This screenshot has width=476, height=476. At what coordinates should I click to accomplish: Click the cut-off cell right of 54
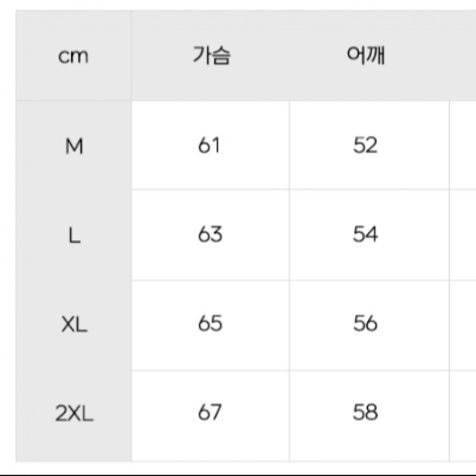click(x=462, y=234)
